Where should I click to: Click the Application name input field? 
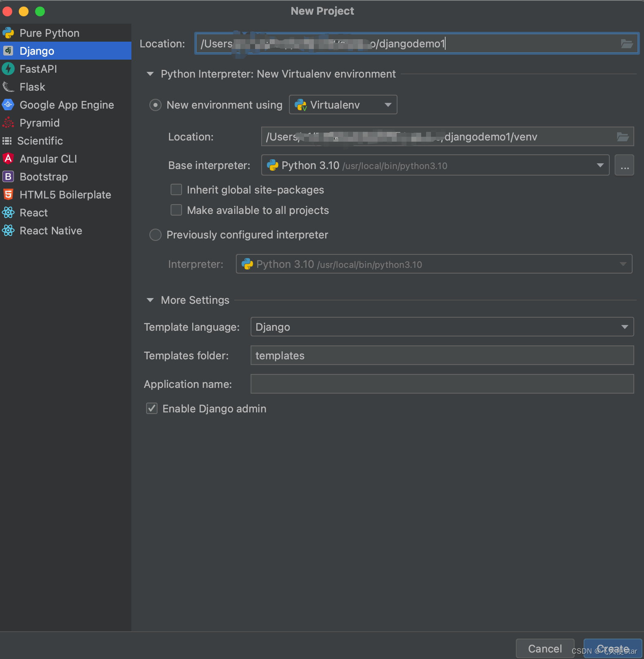(x=442, y=384)
